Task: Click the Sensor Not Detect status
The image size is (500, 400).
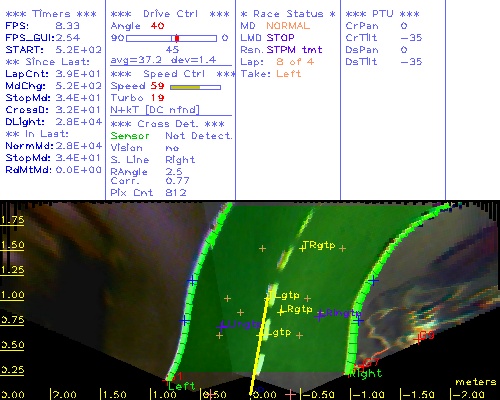Action: [x=171, y=136]
